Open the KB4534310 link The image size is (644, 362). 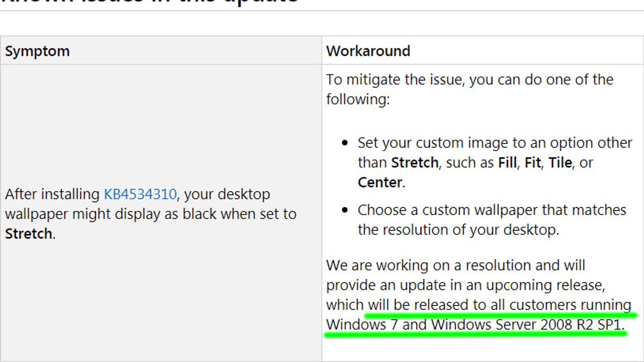pyautogui.click(x=140, y=194)
